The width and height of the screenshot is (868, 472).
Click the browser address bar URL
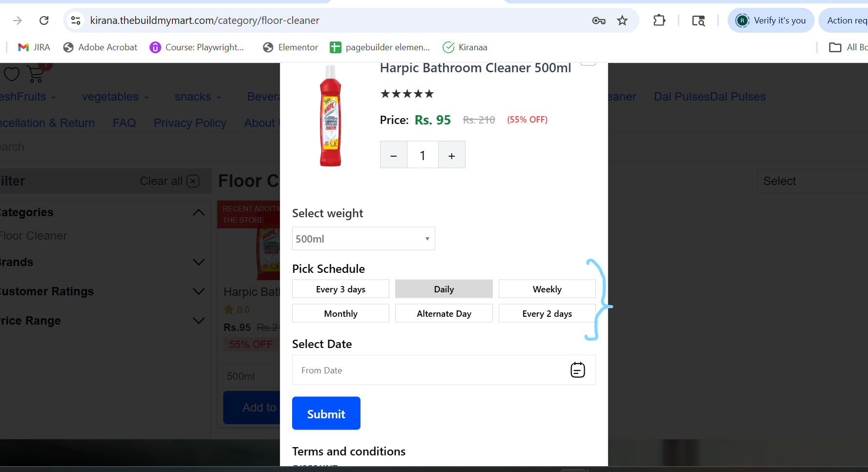205,21
